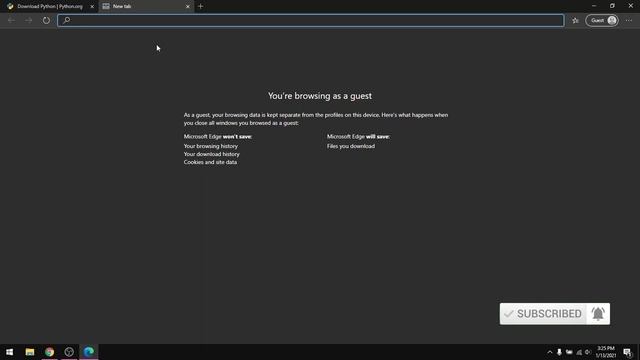Screen dimensions: 640x360
Task: Open a new browser tab with plus
Action: click(200, 7)
